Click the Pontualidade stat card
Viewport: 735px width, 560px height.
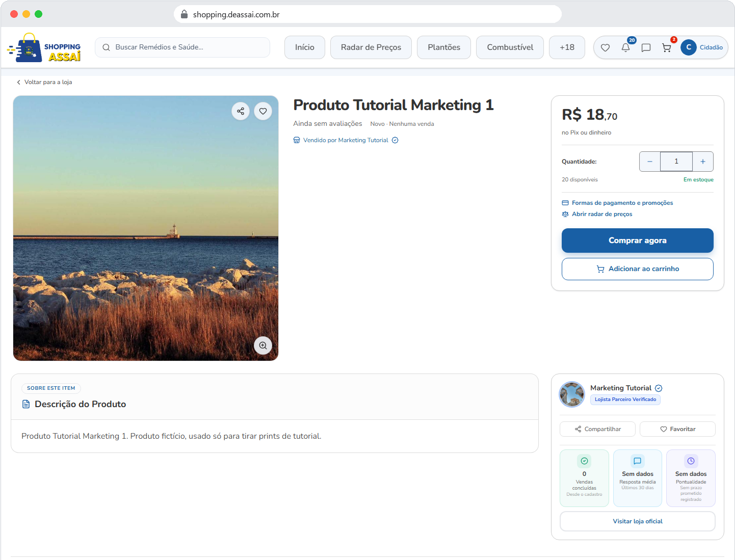(691, 478)
